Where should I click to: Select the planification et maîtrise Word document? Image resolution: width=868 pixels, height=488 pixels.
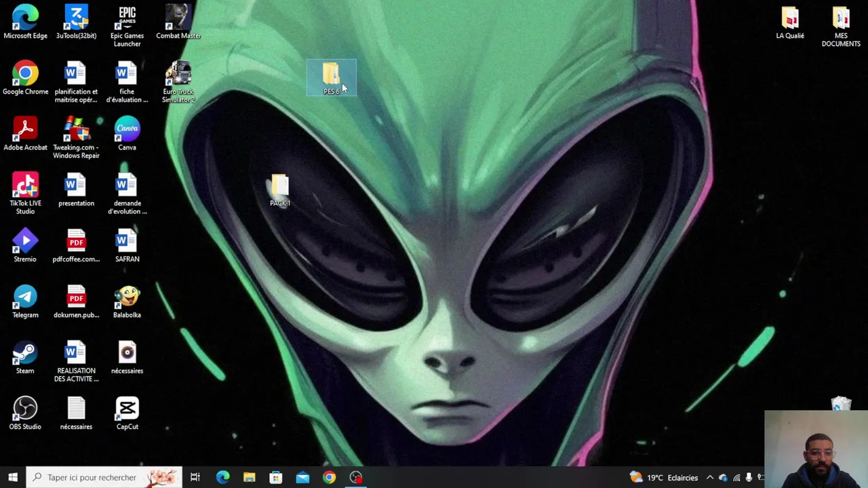(x=76, y=82)
